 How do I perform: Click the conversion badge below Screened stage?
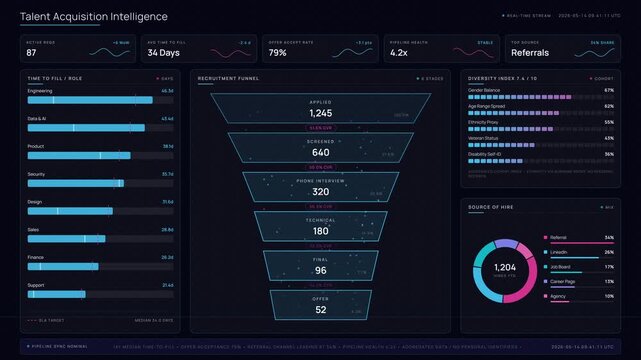tap(321, 167)
